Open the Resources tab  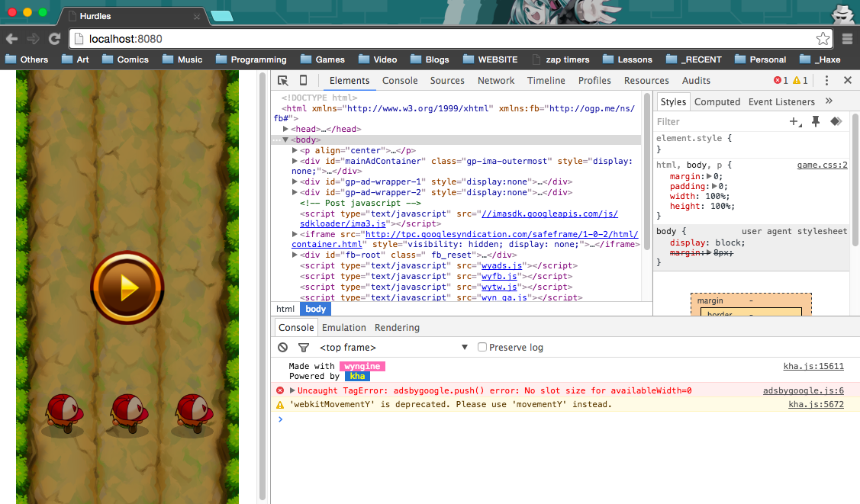tap(646, 81)
